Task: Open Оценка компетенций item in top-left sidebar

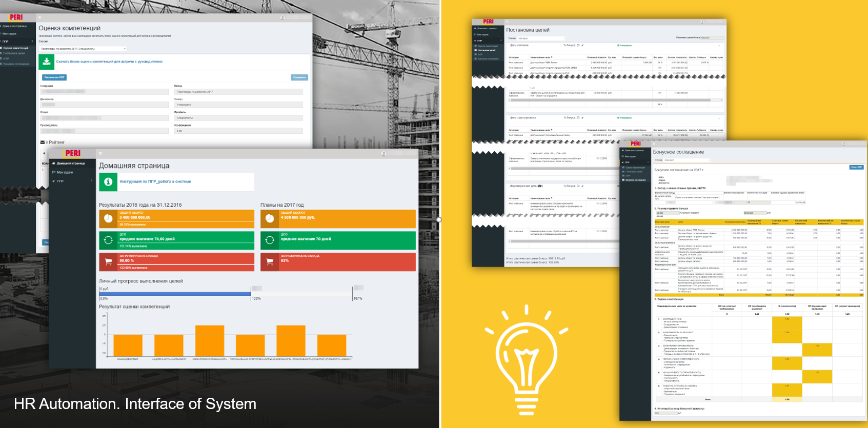Action: click(15, 48)
